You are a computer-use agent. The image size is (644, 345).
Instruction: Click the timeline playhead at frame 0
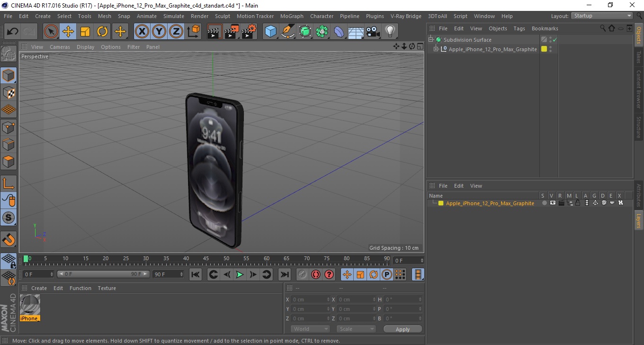pos(26,259)
